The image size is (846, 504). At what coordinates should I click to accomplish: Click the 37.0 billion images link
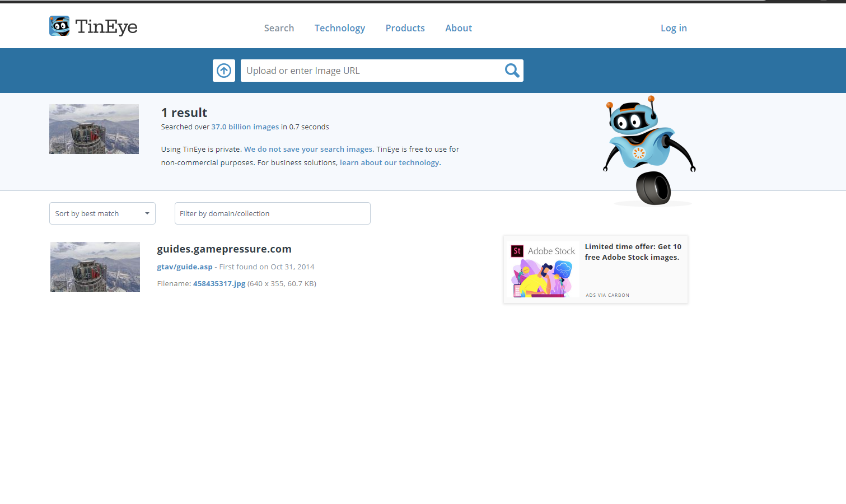point(245,127)
